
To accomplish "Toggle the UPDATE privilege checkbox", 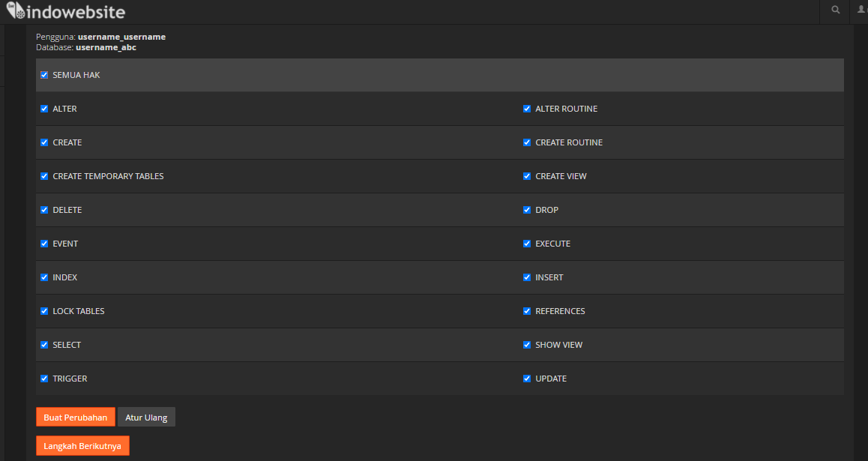I will pyautogui.click(x=527, y=379).
